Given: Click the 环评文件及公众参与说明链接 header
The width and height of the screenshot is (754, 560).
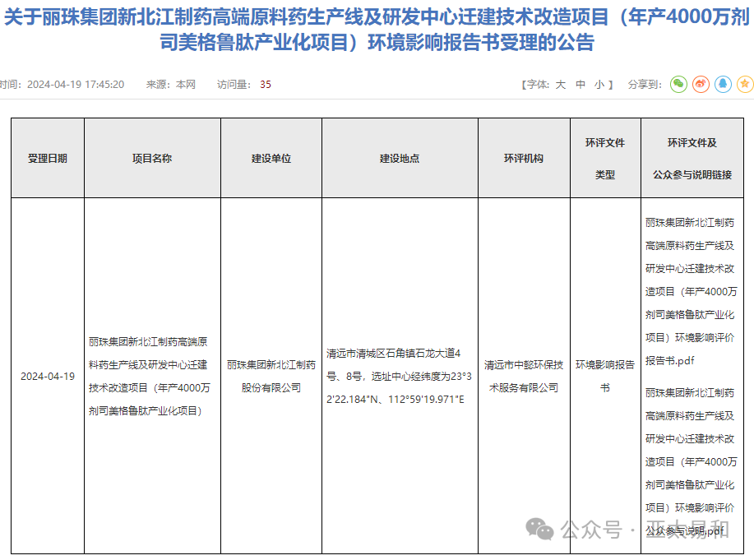Looking at the screenshot, I should coord(692,158).
